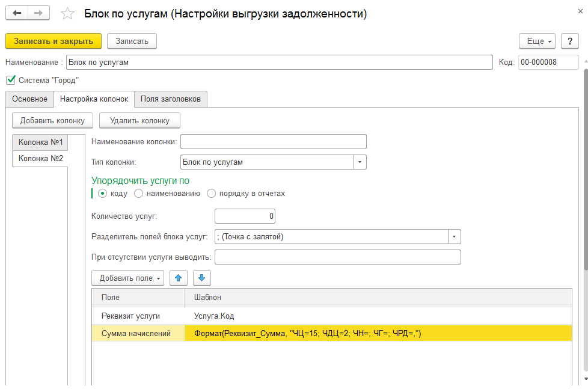Click the vertical scrollbar thumb
This screenshot has height=389, width=588.
pyautogui.click(x=586, y=169)
